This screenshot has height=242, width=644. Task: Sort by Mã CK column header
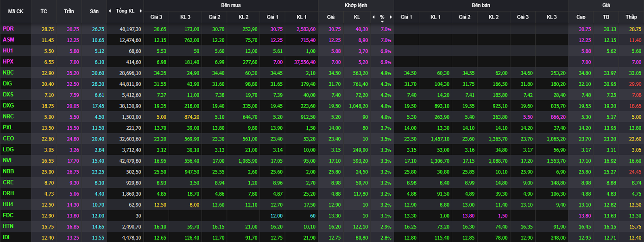coord(15,11)
